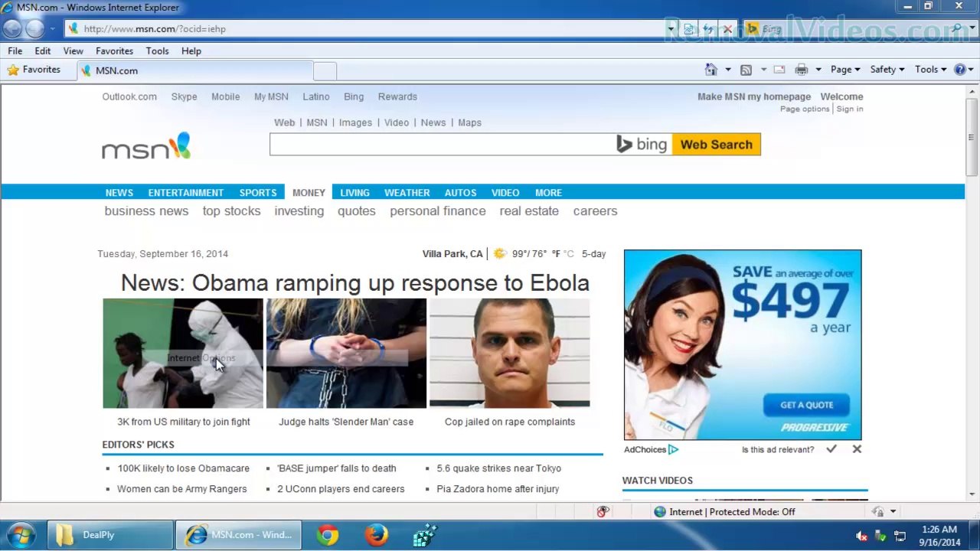Click the browser Forward arrow button
The width and height of the screenshot is (980, 551).
pos(35,29)
